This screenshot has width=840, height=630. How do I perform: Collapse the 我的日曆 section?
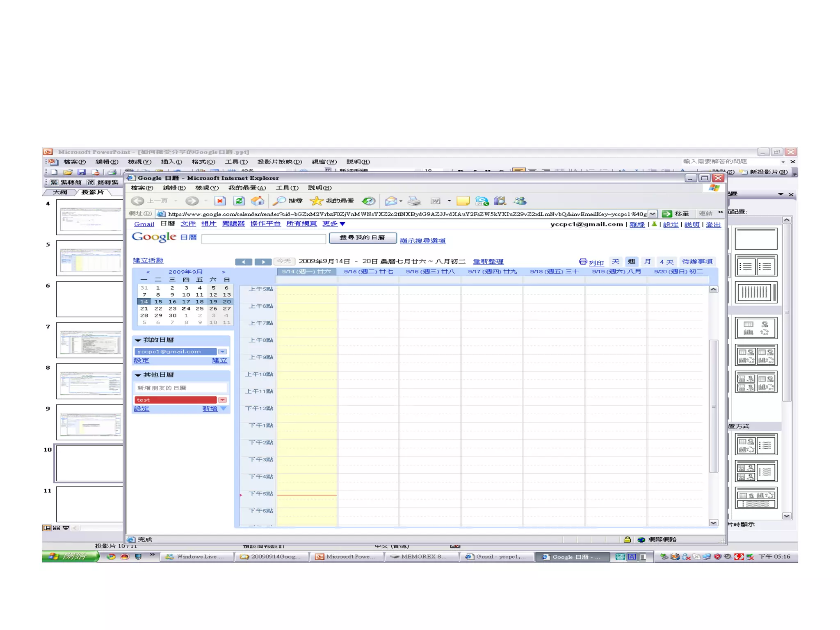tap(138, 340)
